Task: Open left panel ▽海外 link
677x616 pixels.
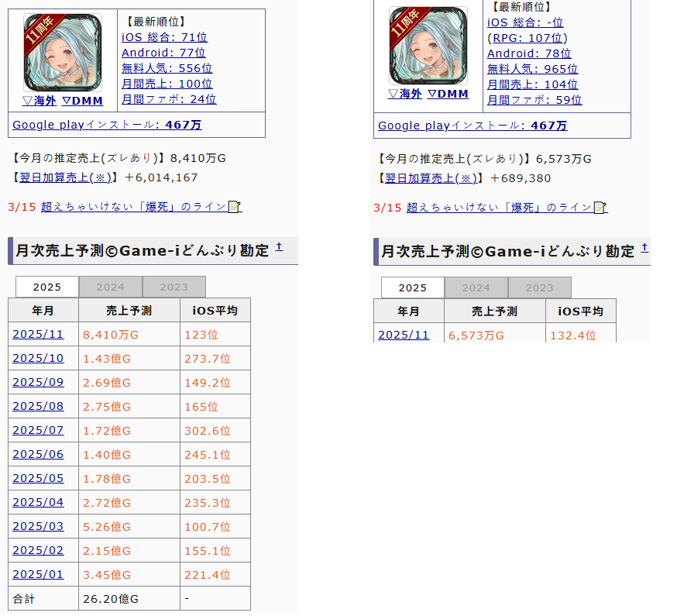Action: click(x=40, y=101)
